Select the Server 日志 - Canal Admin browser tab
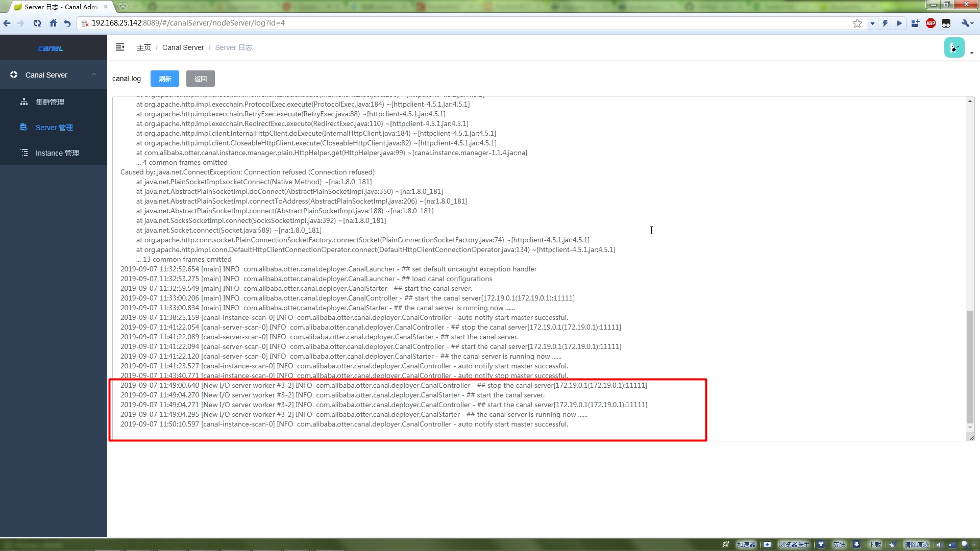980x551 pixels. 61,7
